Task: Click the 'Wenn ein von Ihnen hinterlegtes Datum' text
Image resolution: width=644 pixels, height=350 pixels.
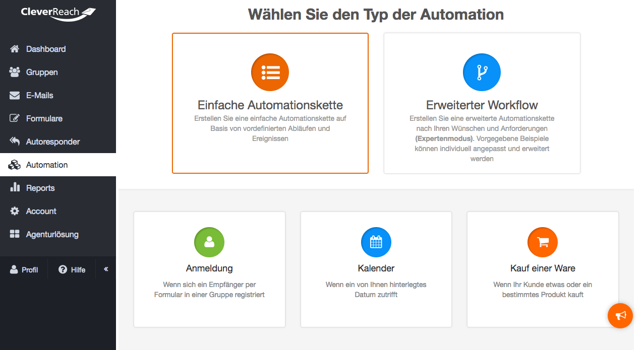Action: [x=376, y=290]
